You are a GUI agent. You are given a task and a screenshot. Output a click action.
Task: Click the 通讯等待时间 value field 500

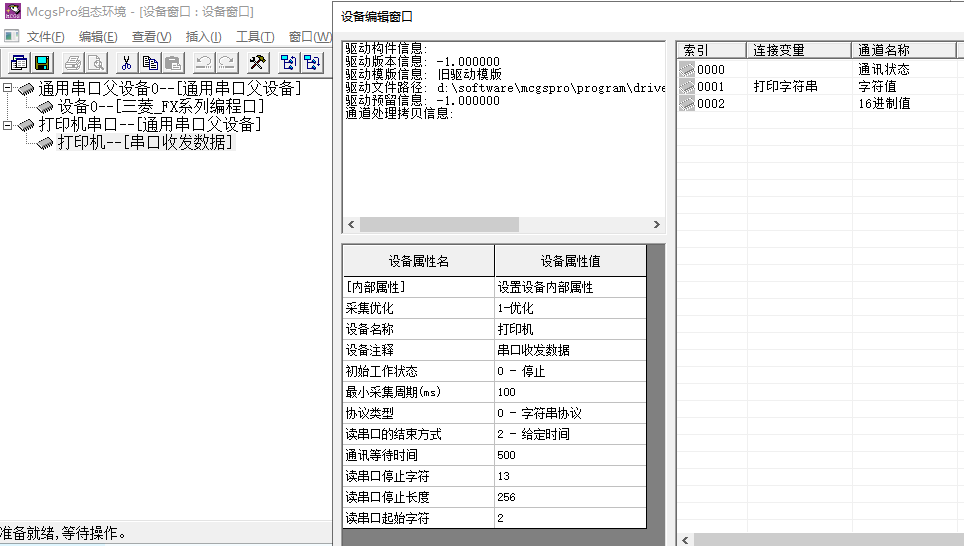570,455
